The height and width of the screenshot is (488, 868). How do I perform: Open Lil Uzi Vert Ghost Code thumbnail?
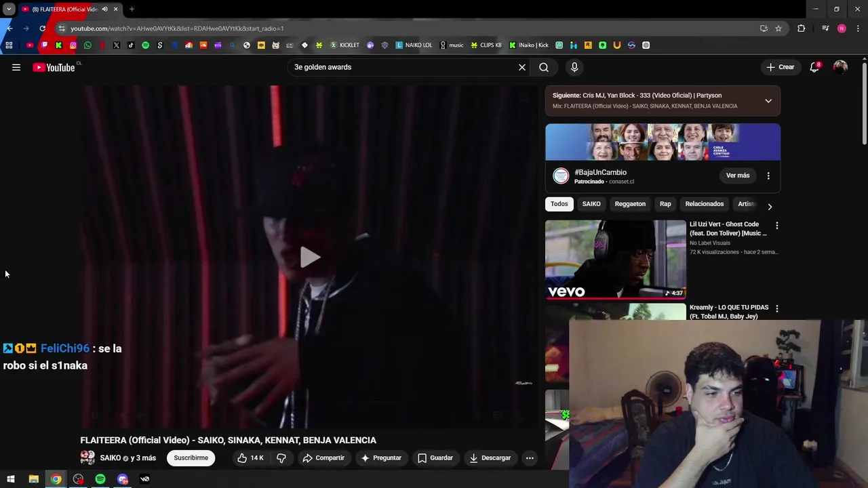click(x=616, y=260)
